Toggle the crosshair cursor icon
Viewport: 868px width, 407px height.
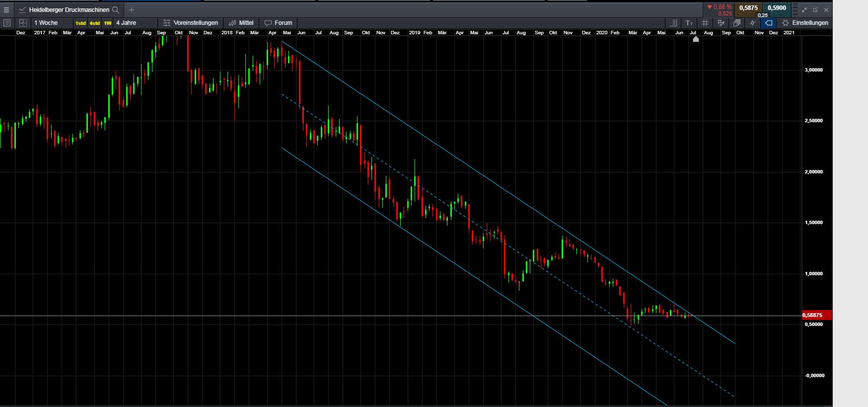(x=753, y=23)
